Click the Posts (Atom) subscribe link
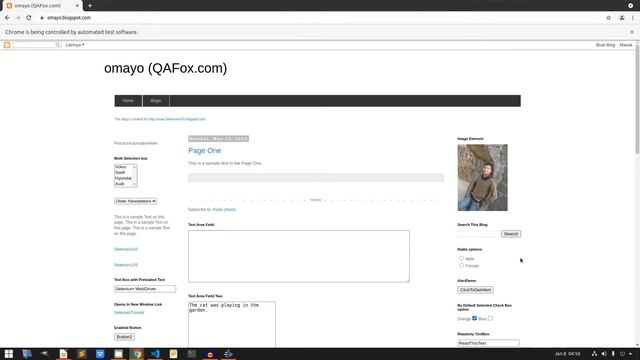Screen dimensions: 640x360 224,209
